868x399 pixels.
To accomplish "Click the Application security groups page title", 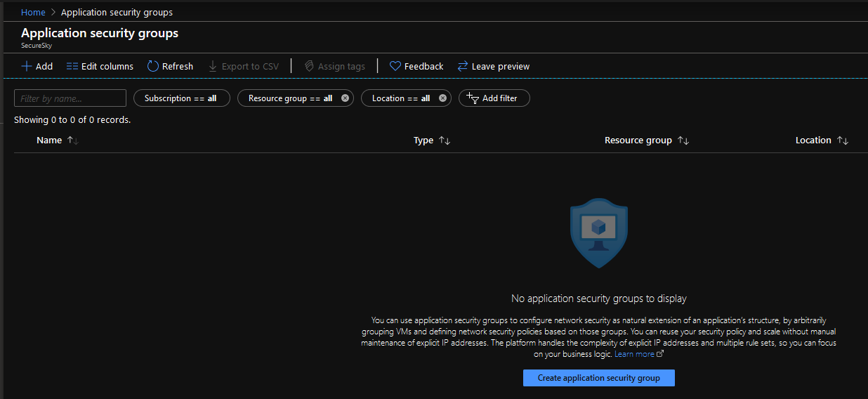I will 100,33.
